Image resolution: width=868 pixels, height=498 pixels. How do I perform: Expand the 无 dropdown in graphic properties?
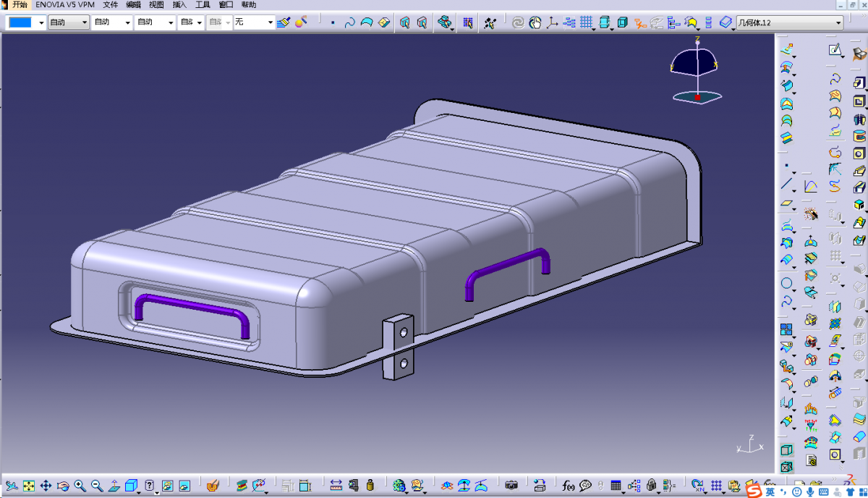coord(271,22)
